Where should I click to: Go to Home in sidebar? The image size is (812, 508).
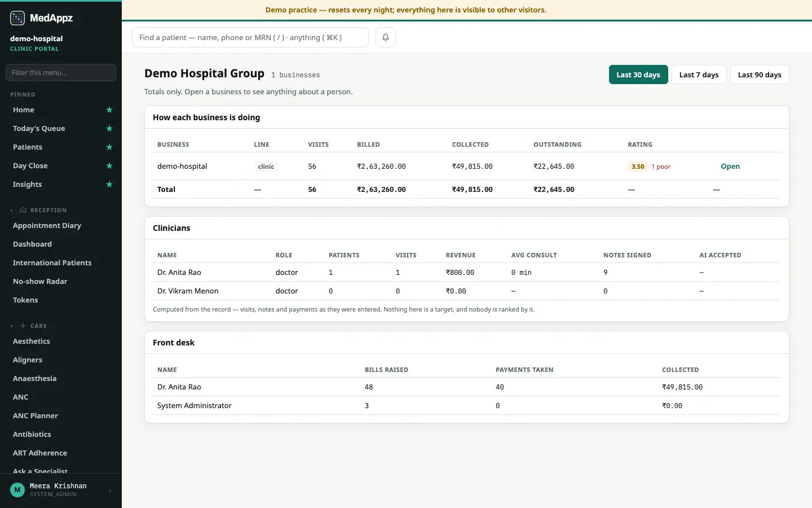tap(24, 110)
